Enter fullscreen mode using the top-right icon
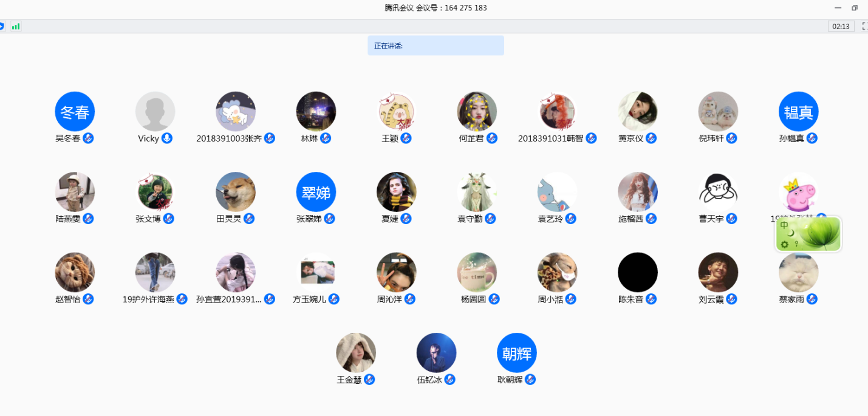 [864, 26]
